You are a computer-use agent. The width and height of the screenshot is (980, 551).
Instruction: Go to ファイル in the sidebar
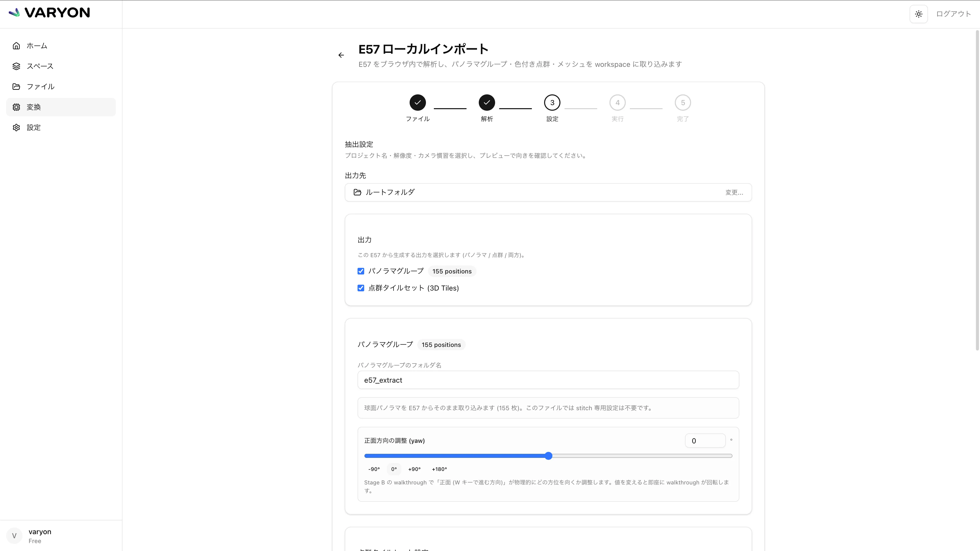61,87
